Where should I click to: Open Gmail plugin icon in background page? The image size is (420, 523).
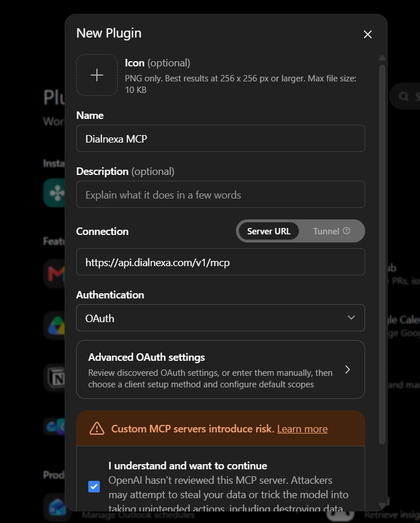[x=55, y=274]
